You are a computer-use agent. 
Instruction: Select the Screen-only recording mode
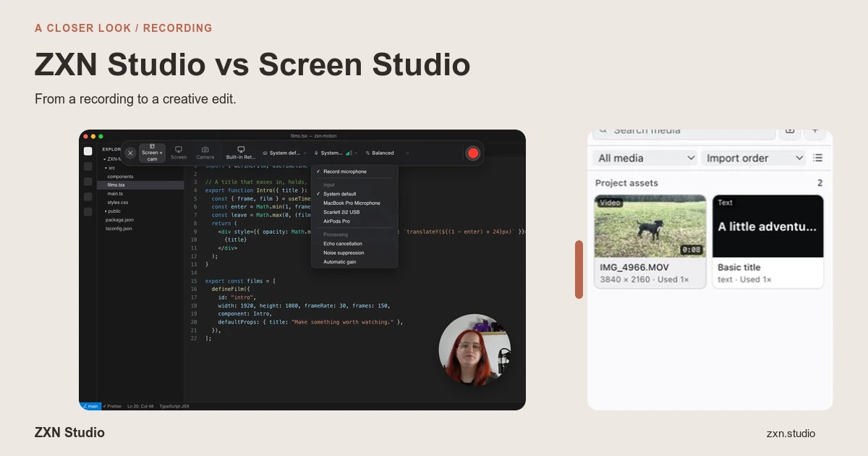[179, 153]
